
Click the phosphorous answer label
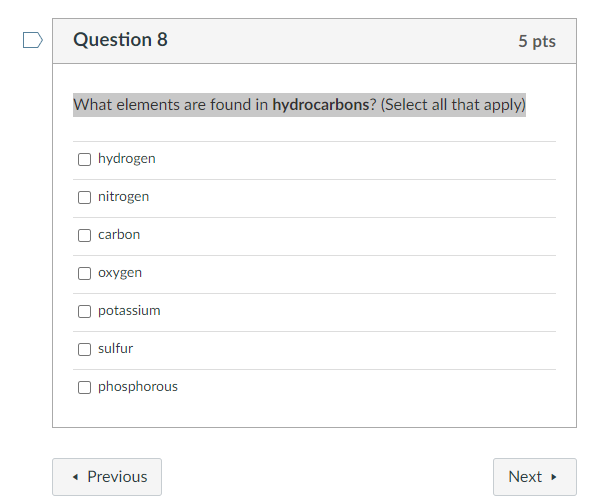tap(138, 387)
